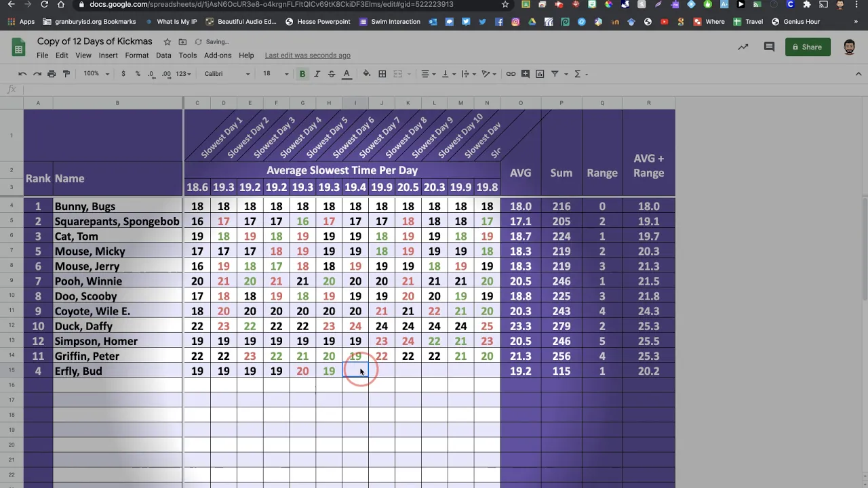Click the green Share button

coord(808,47)
